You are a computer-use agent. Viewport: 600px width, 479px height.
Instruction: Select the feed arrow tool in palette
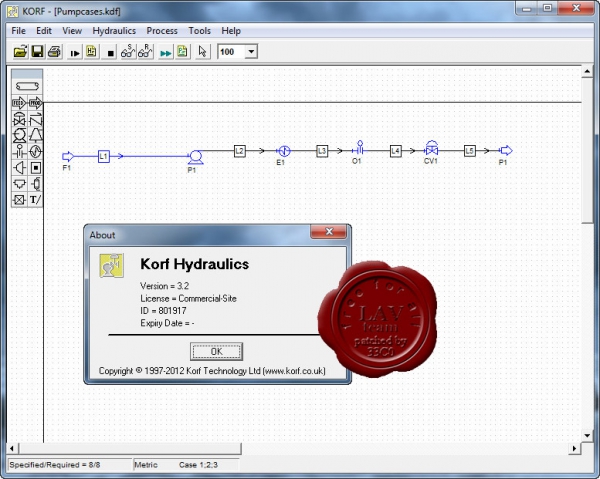pyautogui.click(x=19, y=103)
